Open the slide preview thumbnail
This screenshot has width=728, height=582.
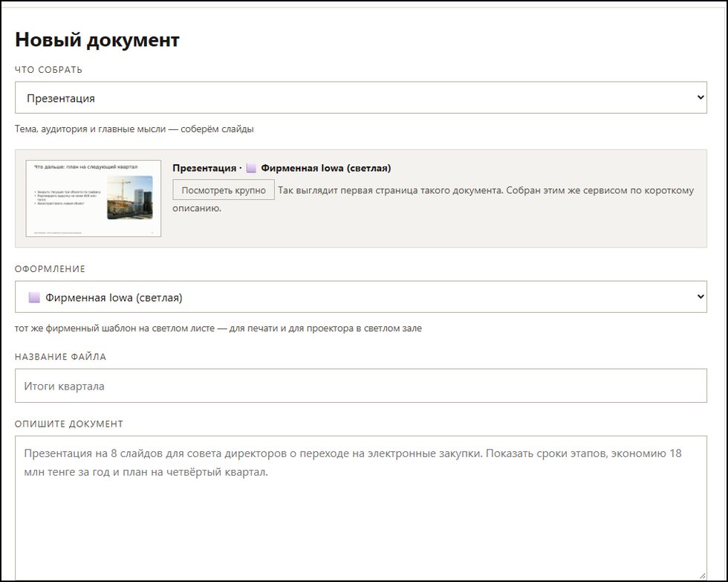[x=94, y=198]
